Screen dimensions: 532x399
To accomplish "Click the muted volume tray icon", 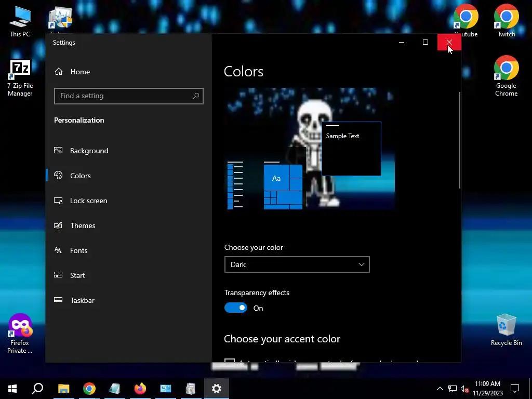I will (x=464, y=389).
